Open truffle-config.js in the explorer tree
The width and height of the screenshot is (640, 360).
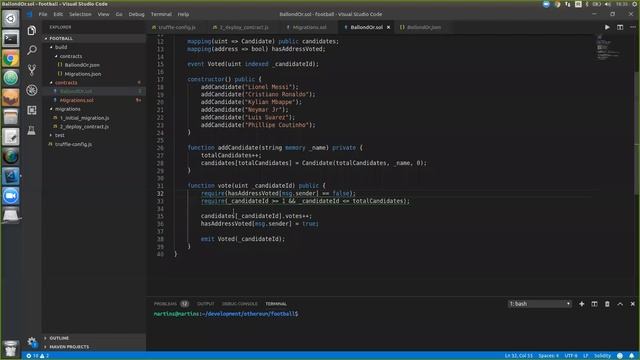[73, 144]
